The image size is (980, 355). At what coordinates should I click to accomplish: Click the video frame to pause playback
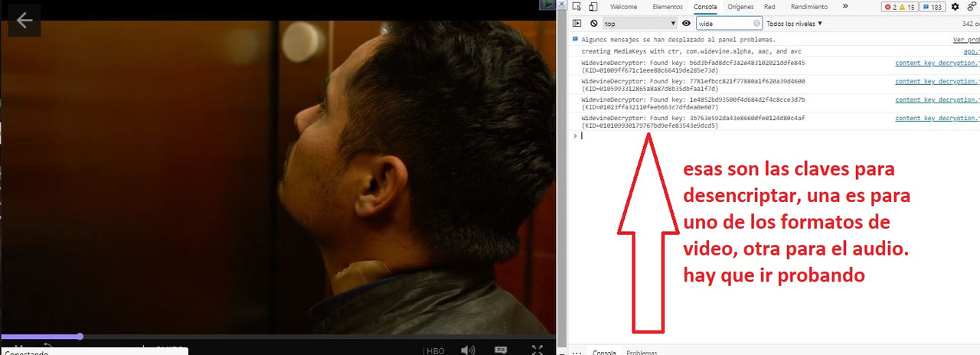coord(278,176)
